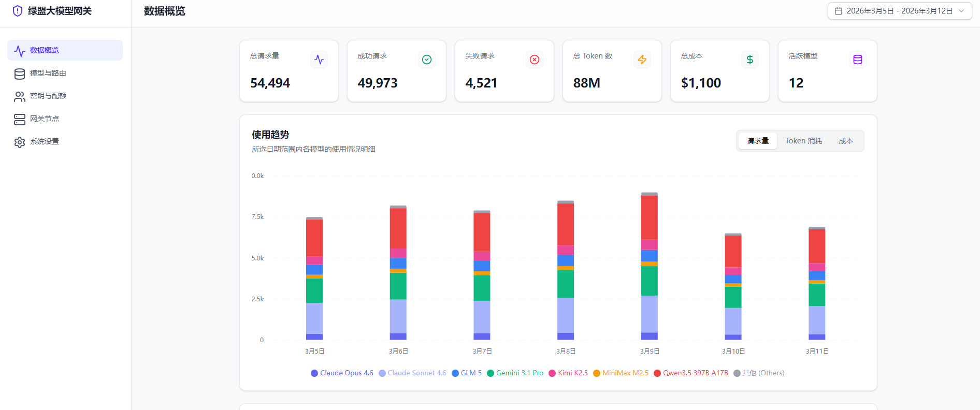Open 模型与路由 in the sidebar
Screen dimensions: 980x410
[48, 74]
